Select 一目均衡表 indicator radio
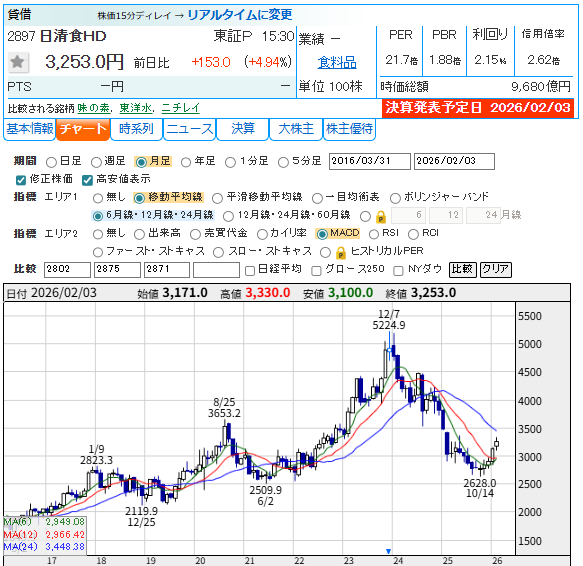 (x=317, y=198)
